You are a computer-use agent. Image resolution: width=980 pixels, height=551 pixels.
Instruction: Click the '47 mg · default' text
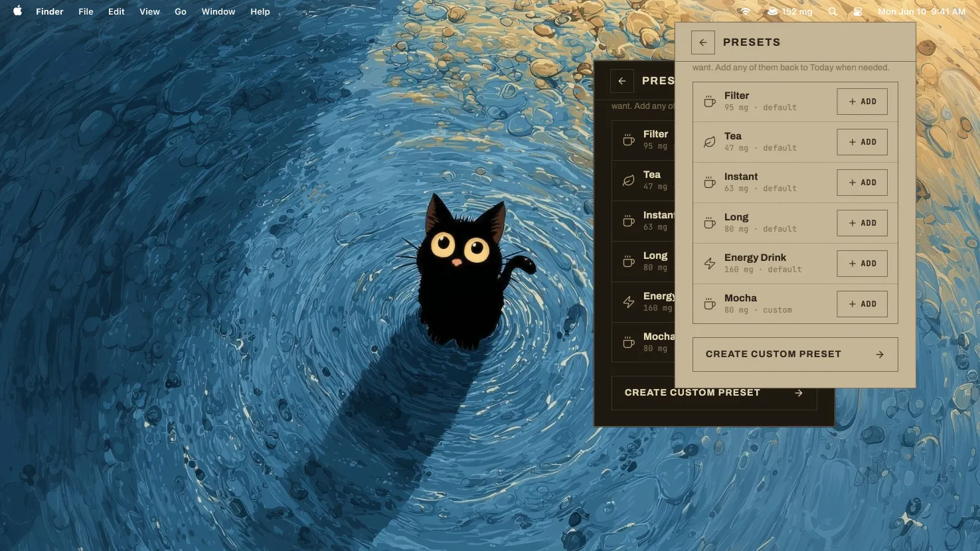(x=760, y=148)
